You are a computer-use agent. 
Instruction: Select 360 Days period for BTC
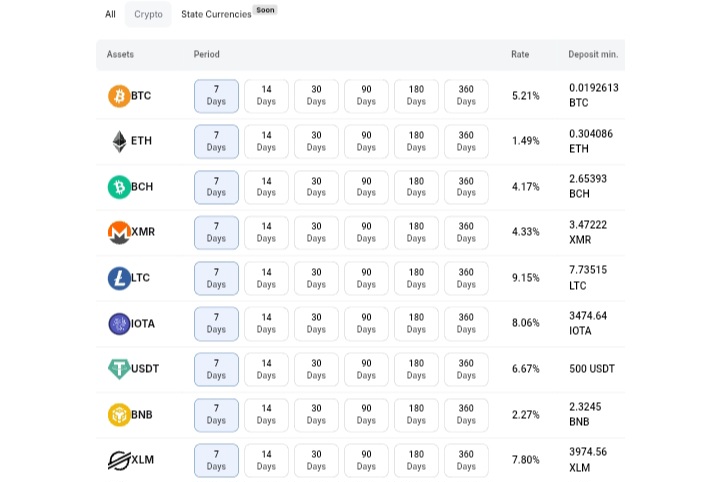pyautogui.click(x=466, y=96)
